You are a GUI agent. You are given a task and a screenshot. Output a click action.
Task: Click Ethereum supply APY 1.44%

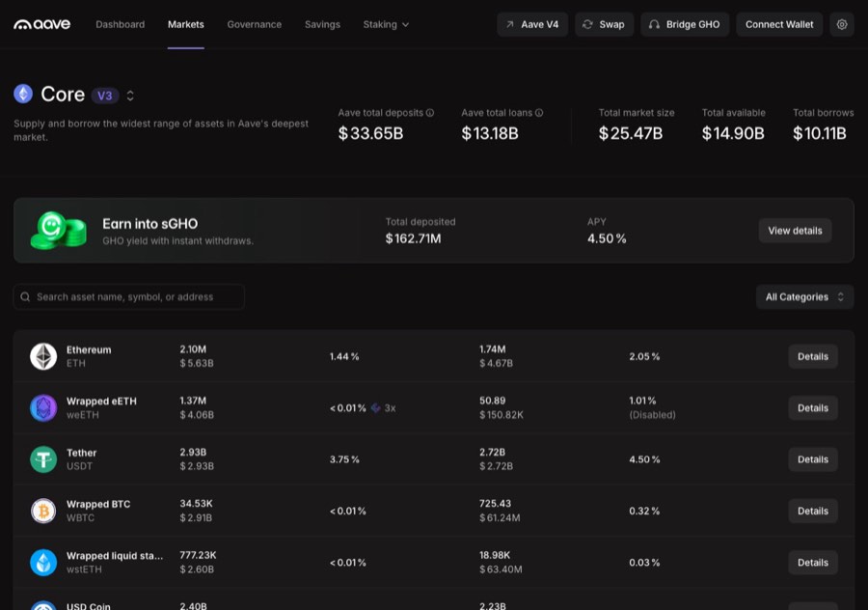tap(344, 356)
